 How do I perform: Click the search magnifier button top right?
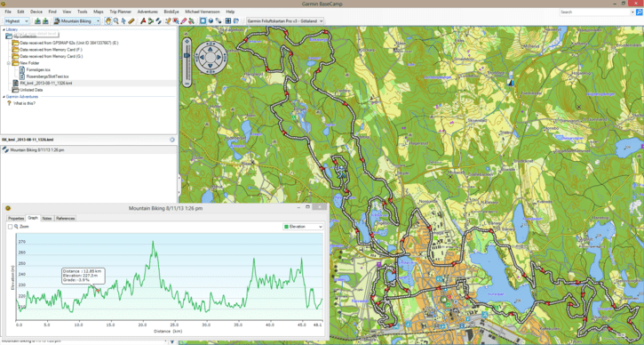pyautogui.click(x=639, y=12)
